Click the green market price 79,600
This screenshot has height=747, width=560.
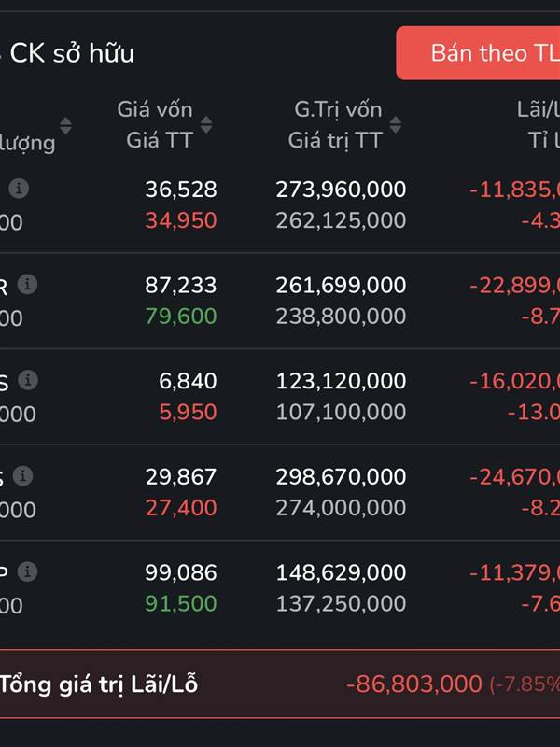(180, 317)
